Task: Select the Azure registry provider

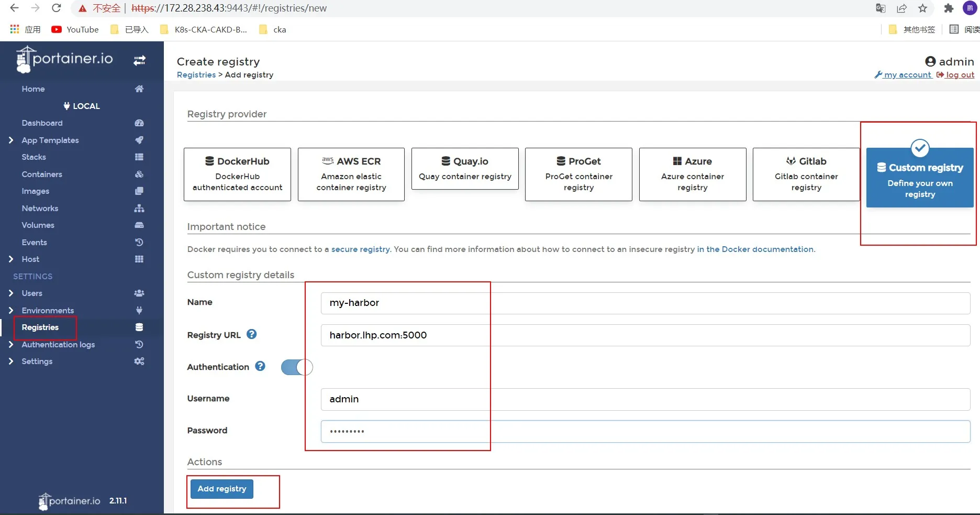Action: click(x=693, y=174)
